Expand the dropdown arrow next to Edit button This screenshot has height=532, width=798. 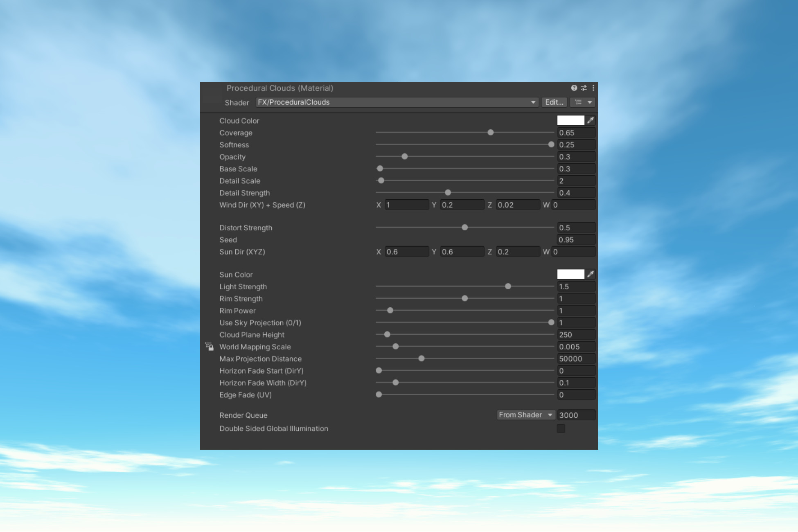tap(589, 102)
